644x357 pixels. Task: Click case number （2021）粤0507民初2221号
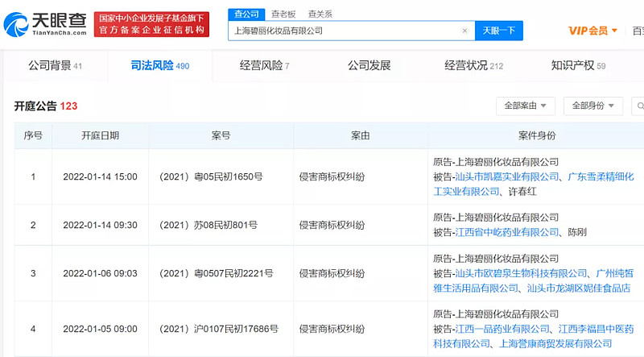coord(216,273)
